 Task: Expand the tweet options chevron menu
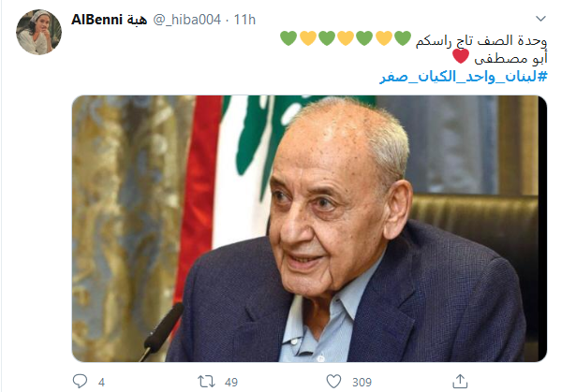(x=540, y=18)
